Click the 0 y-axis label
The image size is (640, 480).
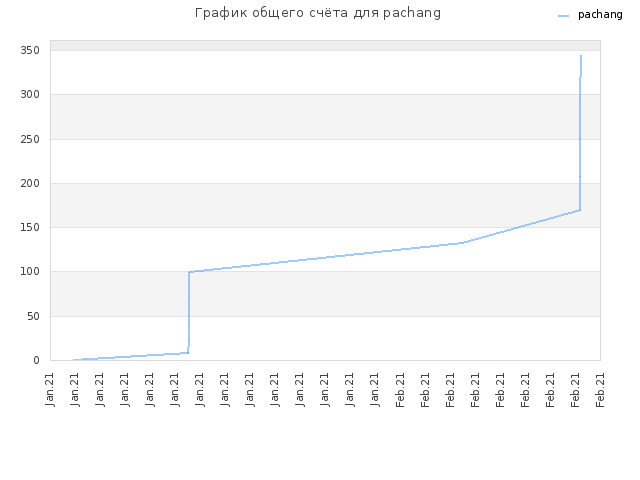(x=37, y=360)
